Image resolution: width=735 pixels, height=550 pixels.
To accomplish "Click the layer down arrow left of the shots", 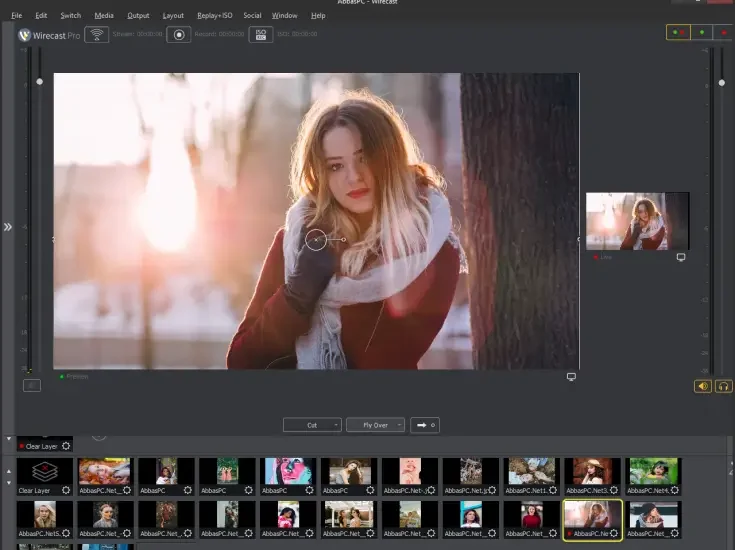I will click(8, 483).
